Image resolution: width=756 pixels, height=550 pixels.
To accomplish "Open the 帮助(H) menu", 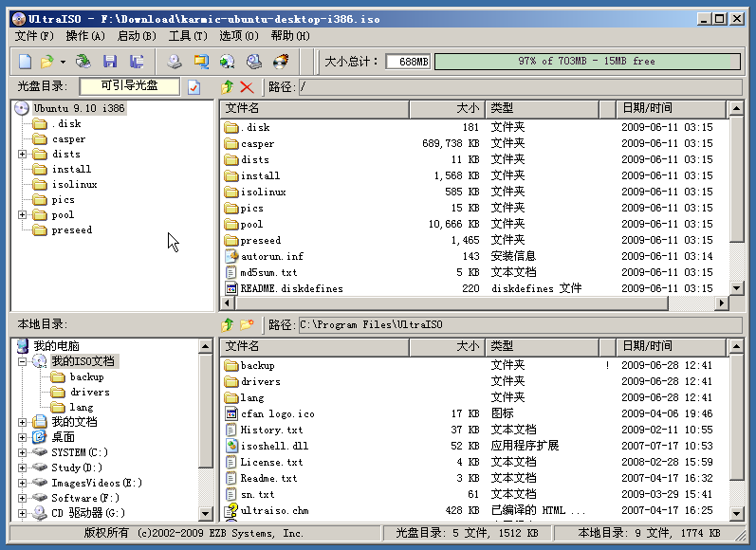I will (289, 36).
